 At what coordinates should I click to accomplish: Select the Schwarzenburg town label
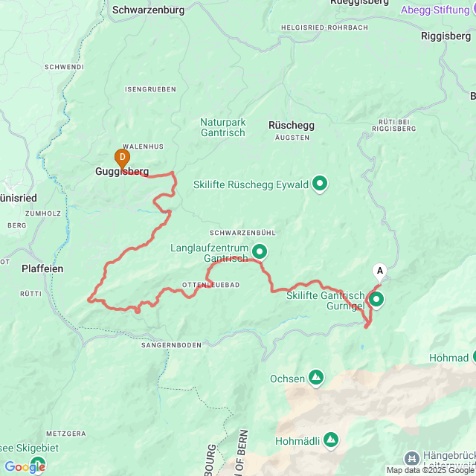point(149,10)
